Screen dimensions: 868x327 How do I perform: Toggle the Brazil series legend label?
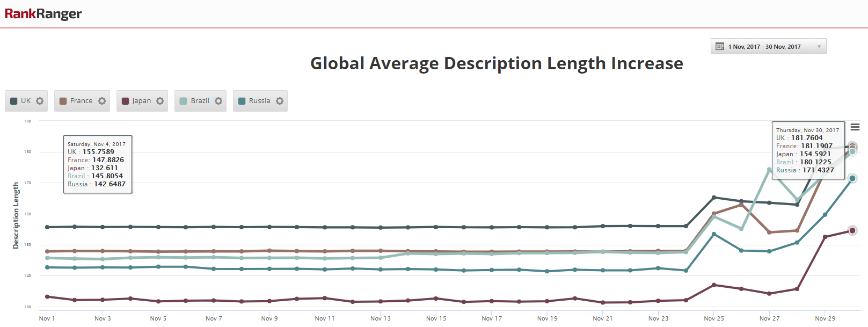point(200,101)
